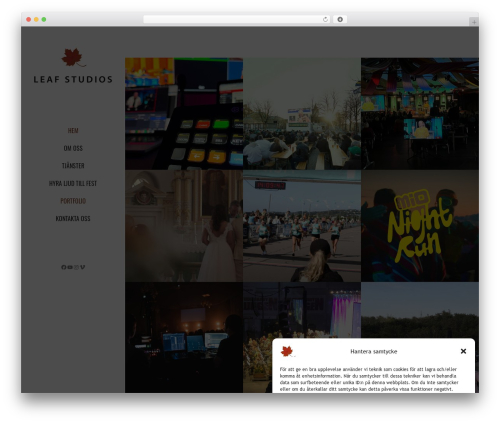The width and height of the screenshot is (500, 423).
Task: Open the dark control room monitors thumbnail
Action: click(x=184, y=337)
